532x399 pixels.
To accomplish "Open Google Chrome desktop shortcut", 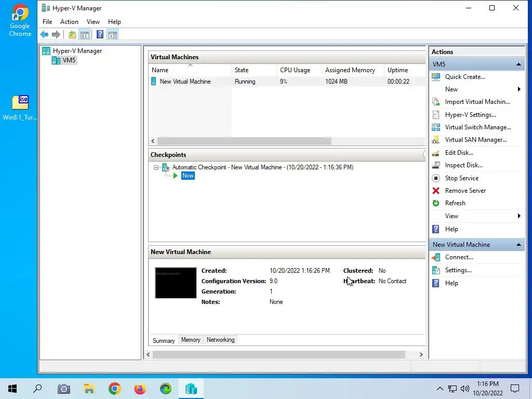I will [20, 20].
